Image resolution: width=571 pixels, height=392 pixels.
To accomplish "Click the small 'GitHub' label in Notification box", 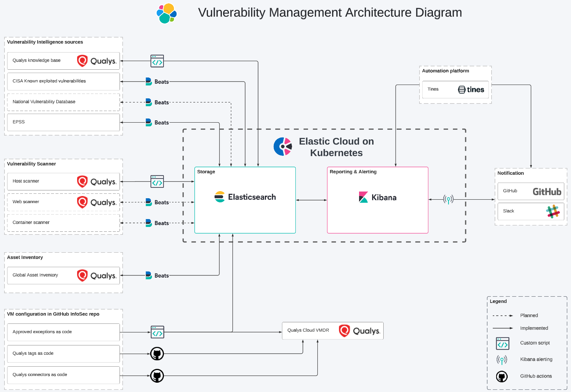I will tap(510, 191).
